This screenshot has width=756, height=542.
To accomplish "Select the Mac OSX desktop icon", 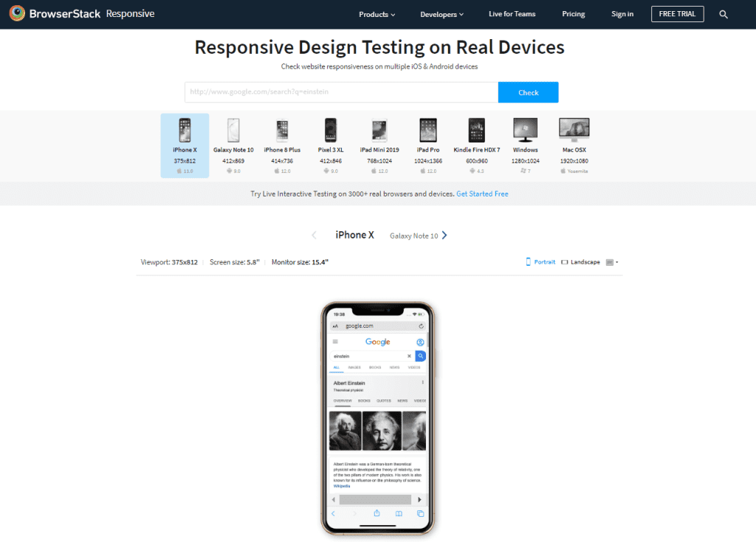I will [574, 130].
